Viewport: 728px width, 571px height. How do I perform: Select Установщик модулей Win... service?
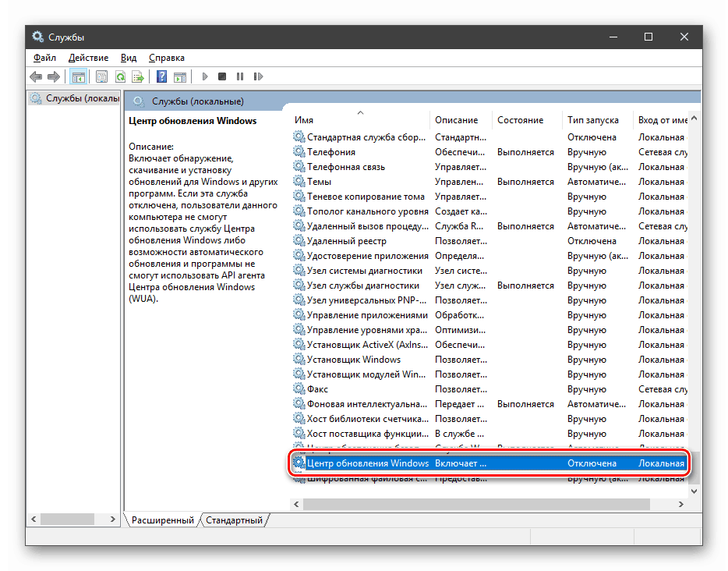(489, 374)
